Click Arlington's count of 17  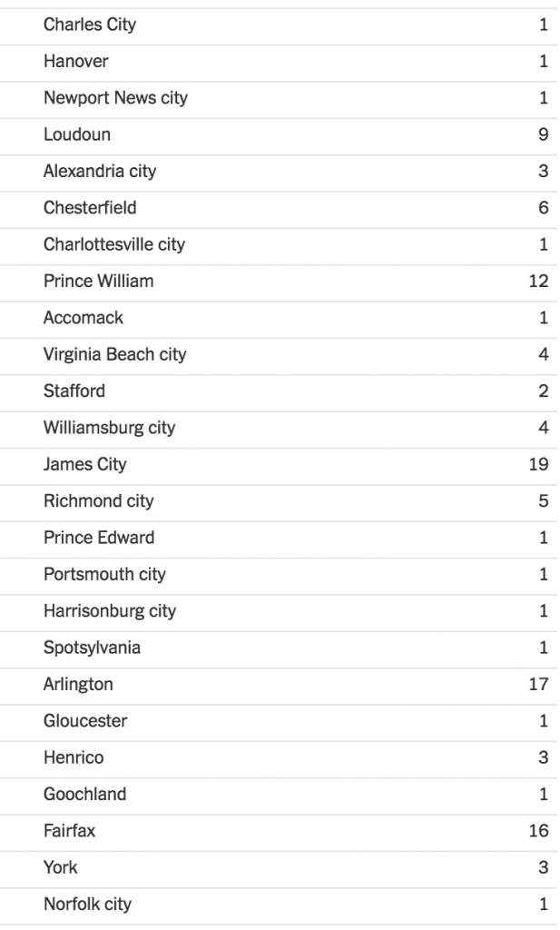coord(538,684)
